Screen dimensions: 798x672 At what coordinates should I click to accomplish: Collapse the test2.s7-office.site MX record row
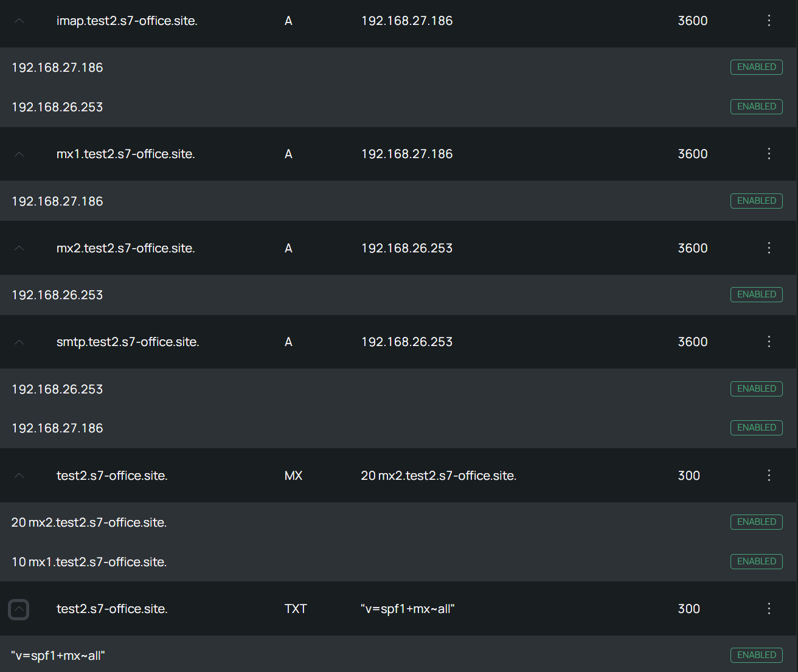pos(19,476)
